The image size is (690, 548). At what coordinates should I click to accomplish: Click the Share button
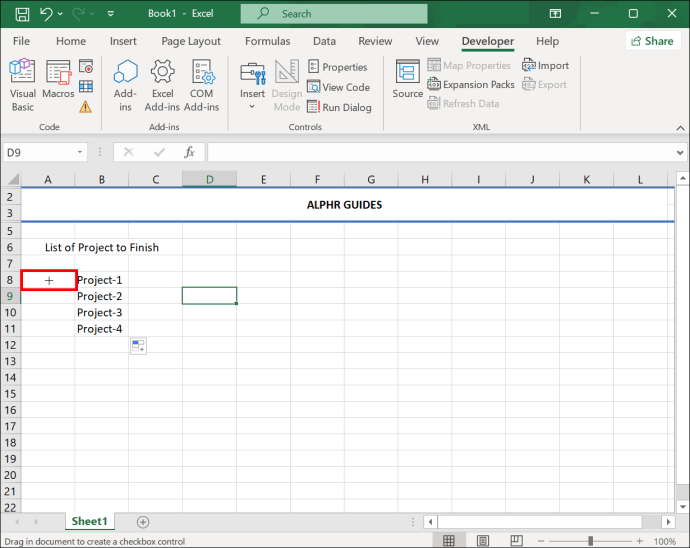point(653,41)
